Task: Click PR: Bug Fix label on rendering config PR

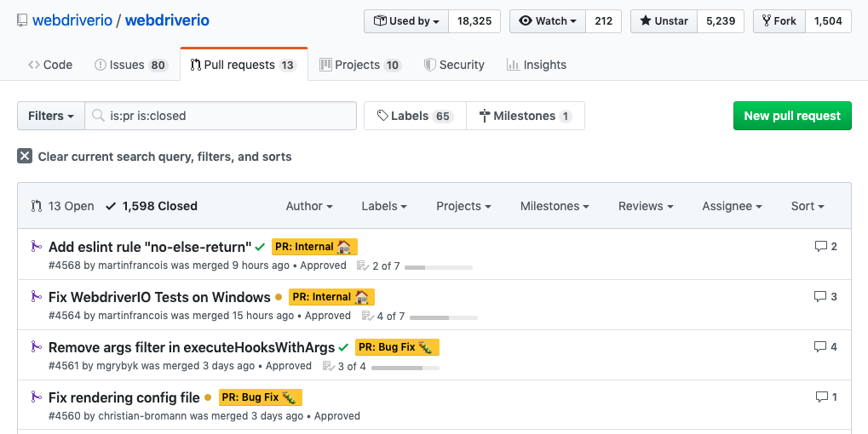Action: 260,397
